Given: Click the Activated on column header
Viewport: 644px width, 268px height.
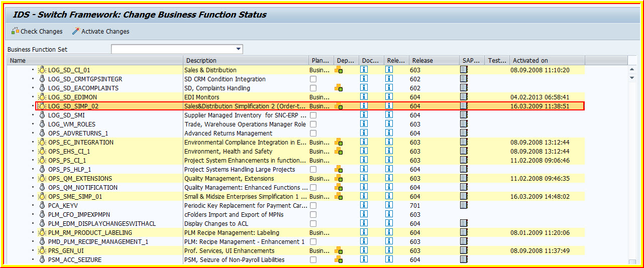Looking at the screenshot, I should pyautogui.click(x=547, y=60).
